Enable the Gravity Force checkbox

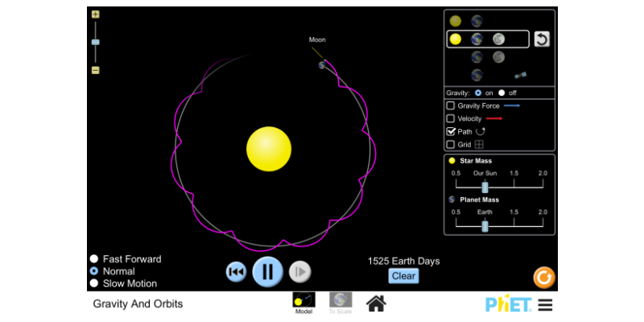coord(451,105)
